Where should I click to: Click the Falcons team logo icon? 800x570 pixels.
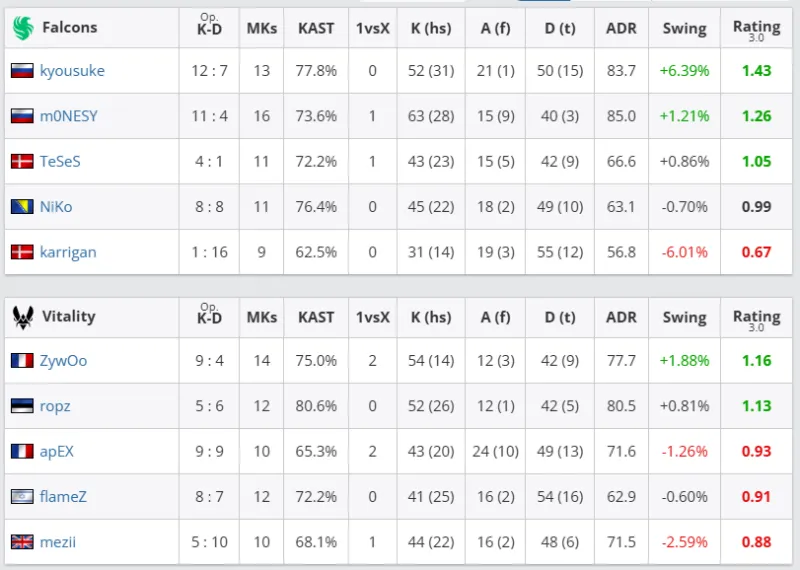pyautogui.click(x=23, y=28)
